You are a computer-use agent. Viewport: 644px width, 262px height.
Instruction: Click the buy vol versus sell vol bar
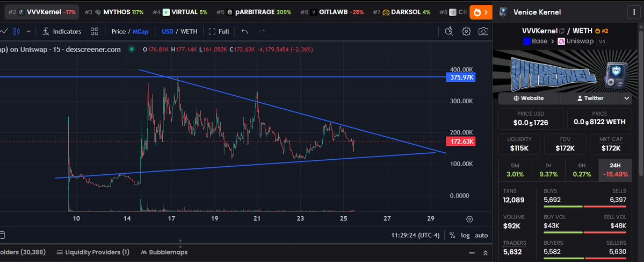[x=585, y=232]
